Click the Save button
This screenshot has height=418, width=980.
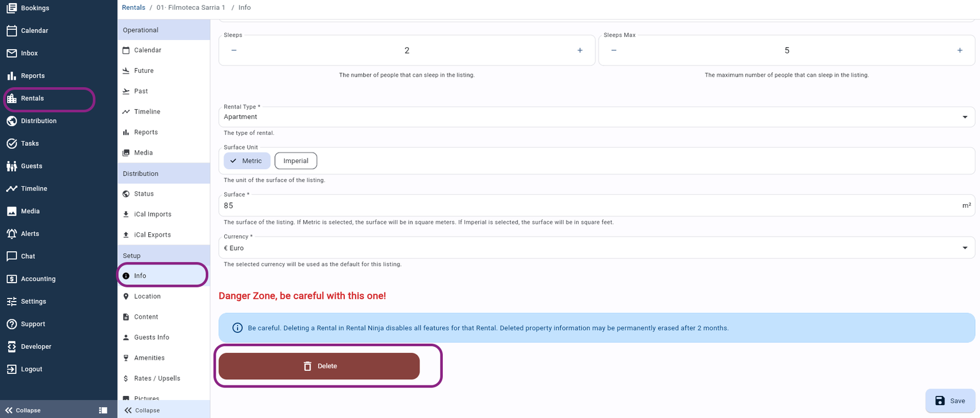coord(950,401)
